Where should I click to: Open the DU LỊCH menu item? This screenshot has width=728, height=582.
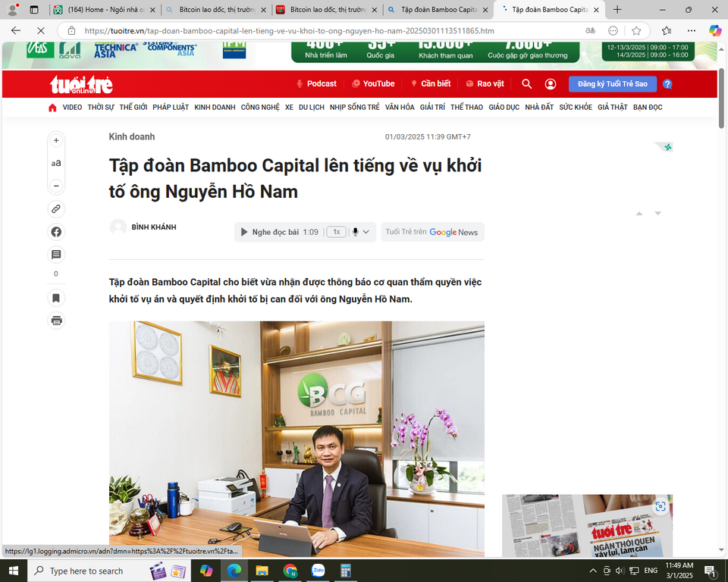312,108
